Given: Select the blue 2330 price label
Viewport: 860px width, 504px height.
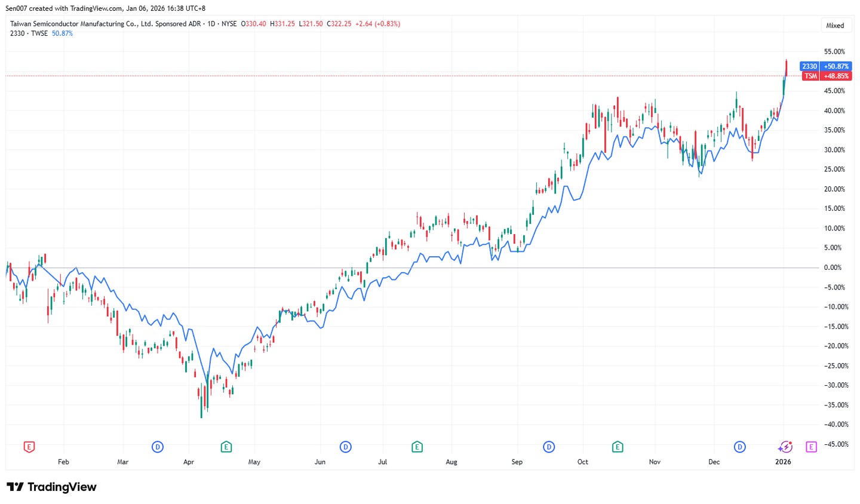Looking at the screenshot, I should pyautogui.click(x=809, y=66).
